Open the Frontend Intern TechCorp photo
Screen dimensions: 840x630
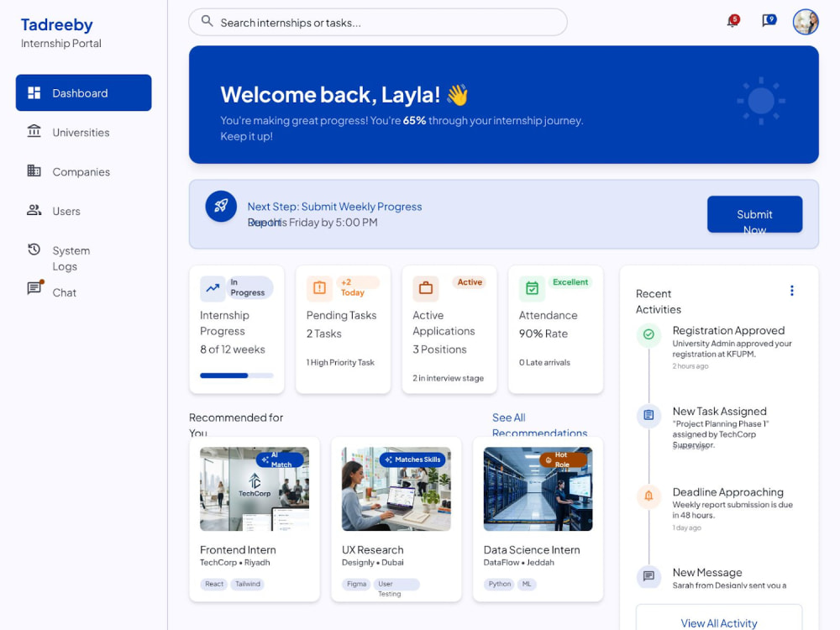point(255,489)
